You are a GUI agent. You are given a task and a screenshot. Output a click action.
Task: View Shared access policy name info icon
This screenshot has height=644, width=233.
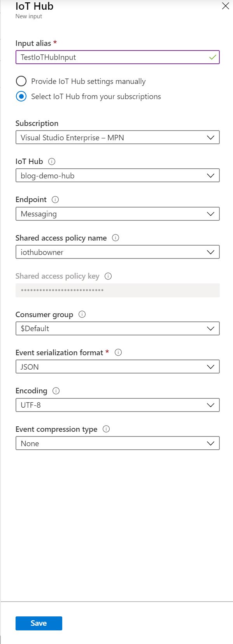pyautogui.click(x=116, y=238)
